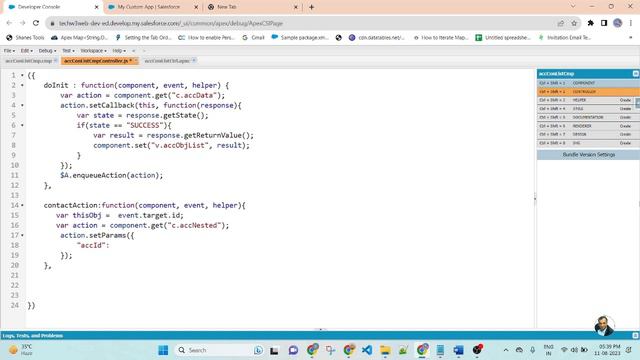Open File Explorer from taskbar
The image size is (640, 360).
[x=385, y=350]
